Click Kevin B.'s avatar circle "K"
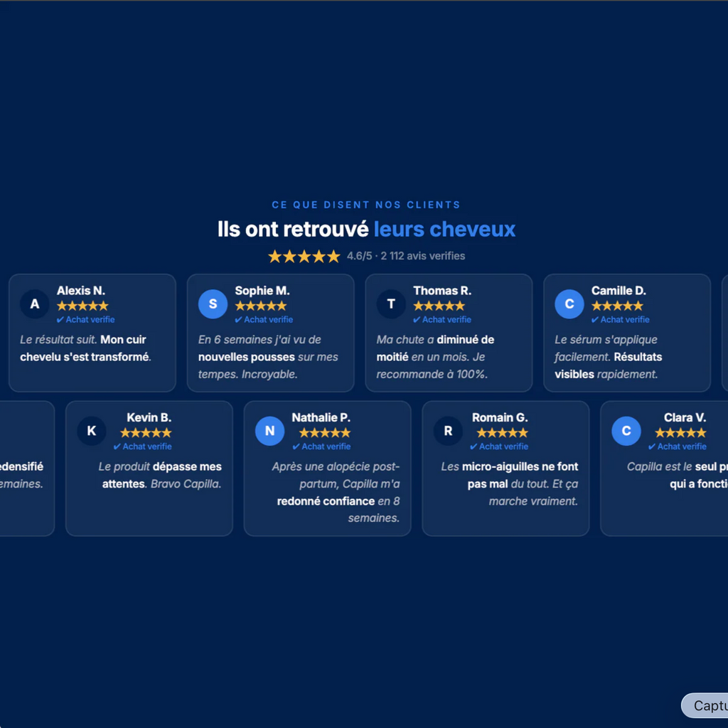 (x=92, y=431)
